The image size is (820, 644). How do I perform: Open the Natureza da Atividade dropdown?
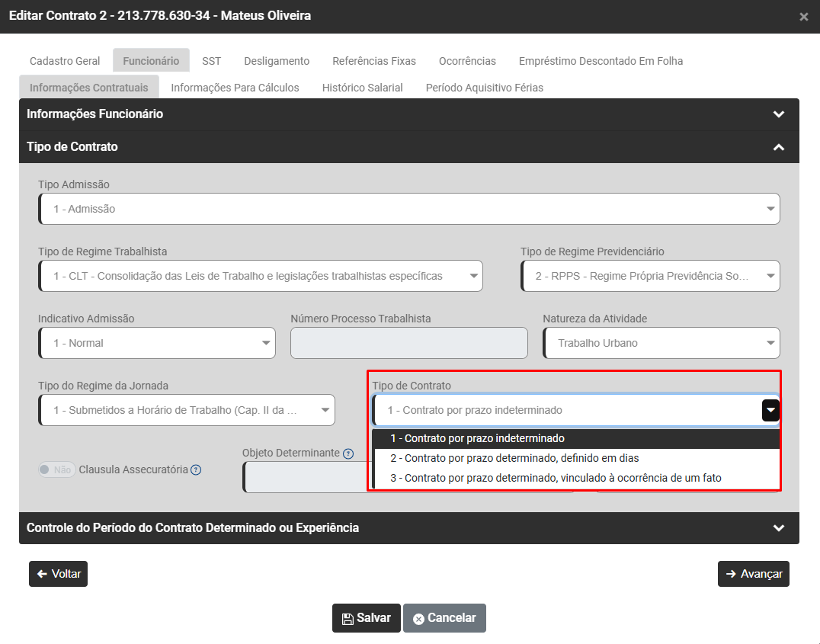(x=661, y=343)
